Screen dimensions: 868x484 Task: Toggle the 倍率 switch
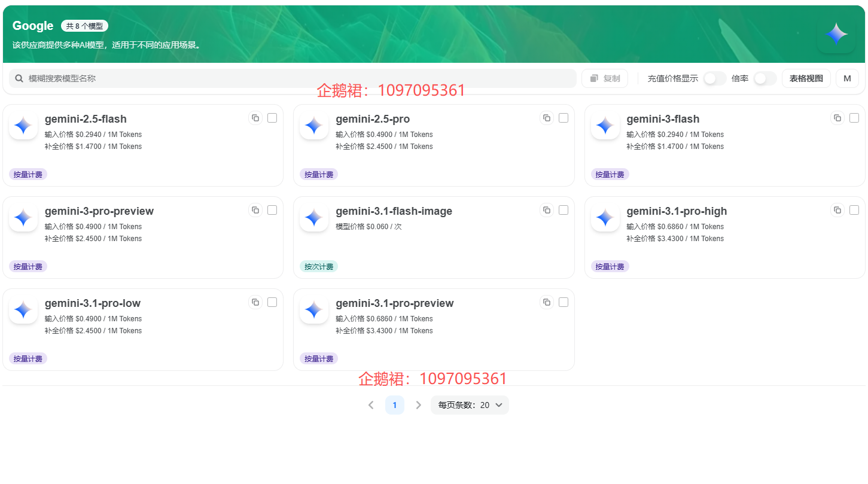click(765, 78)
